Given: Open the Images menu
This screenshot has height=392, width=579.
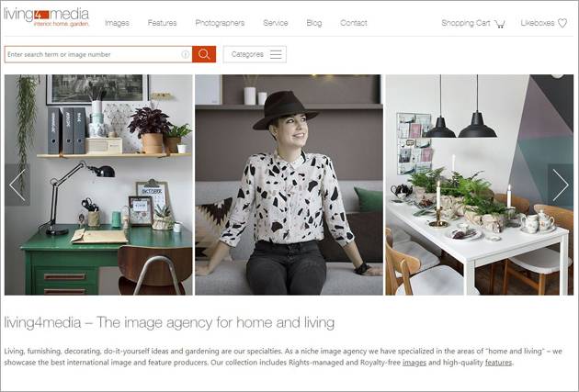Looking at the screenshot, I should (117, 23).
